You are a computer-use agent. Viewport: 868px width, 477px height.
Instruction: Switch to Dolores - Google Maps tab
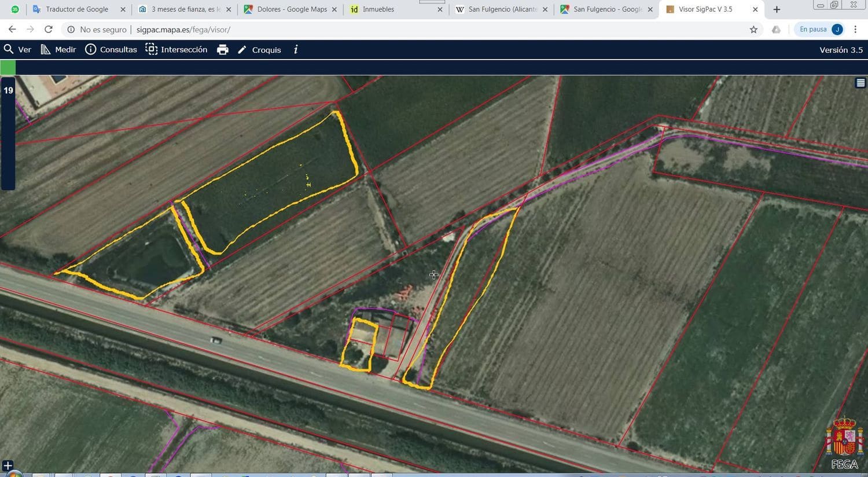(292, 9)
